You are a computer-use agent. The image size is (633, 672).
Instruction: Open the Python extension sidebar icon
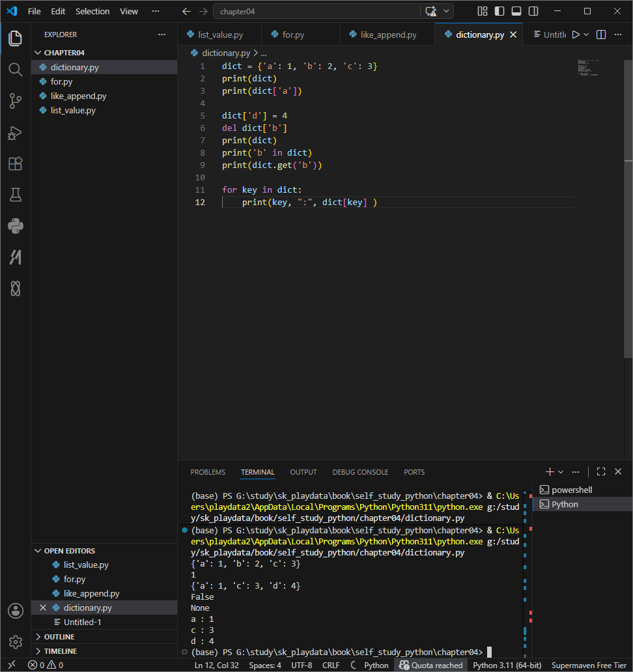click(x=16, y=226)
